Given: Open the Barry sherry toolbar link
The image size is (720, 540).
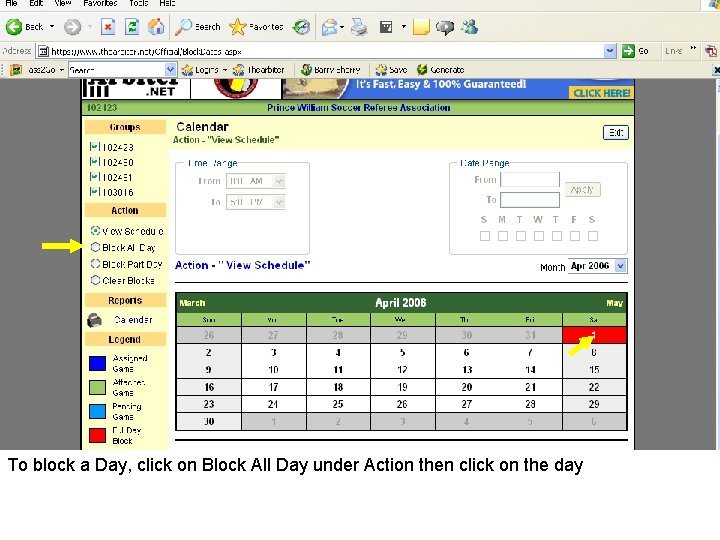Looking at the screenshot, I should [x=331, y=70].
